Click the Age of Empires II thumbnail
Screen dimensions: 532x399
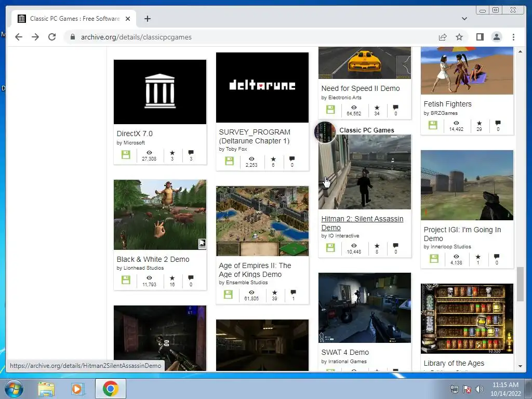262,221
